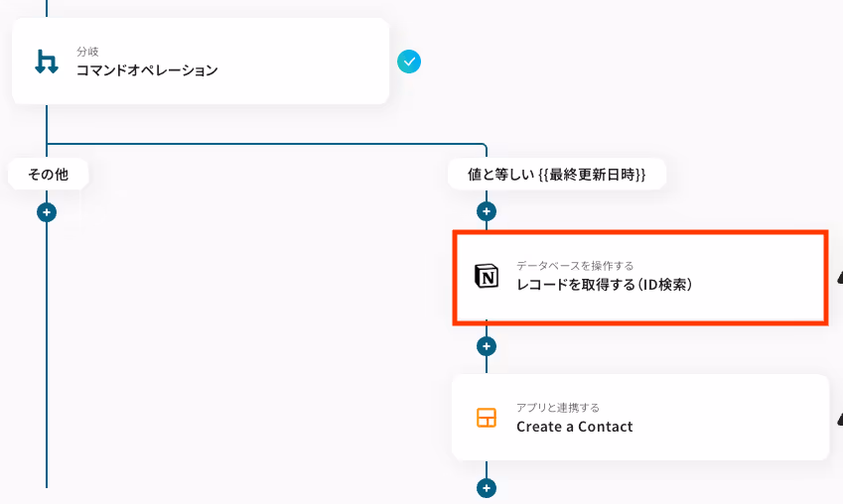Viewport: 843px width, 504px height.
Task: Select the 値と等しい {{最終更新日時}} condition label
Action: (x=557, y=174)
